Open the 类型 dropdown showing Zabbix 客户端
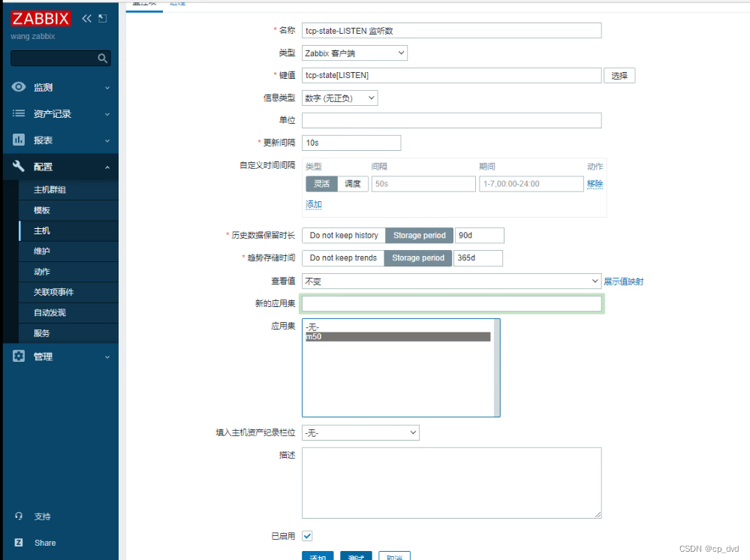Screen dimensions: 750x560 pyautogui.click(x=354, y=53)
